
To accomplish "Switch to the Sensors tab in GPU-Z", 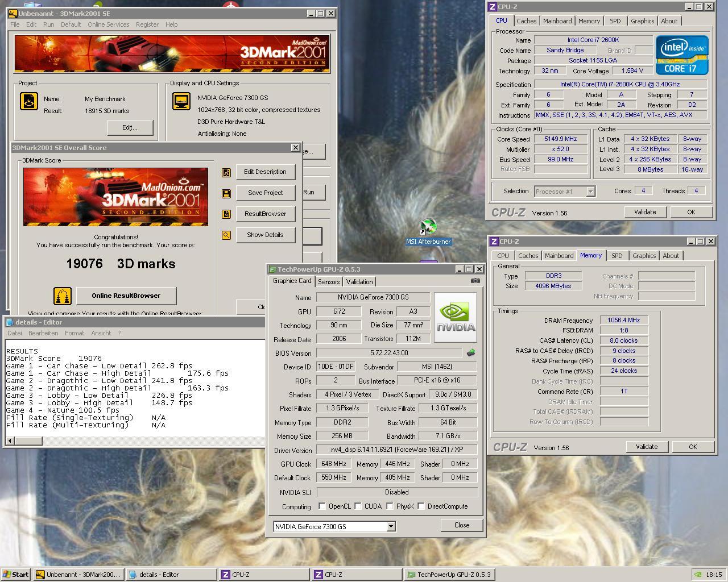I will point(329,282).
